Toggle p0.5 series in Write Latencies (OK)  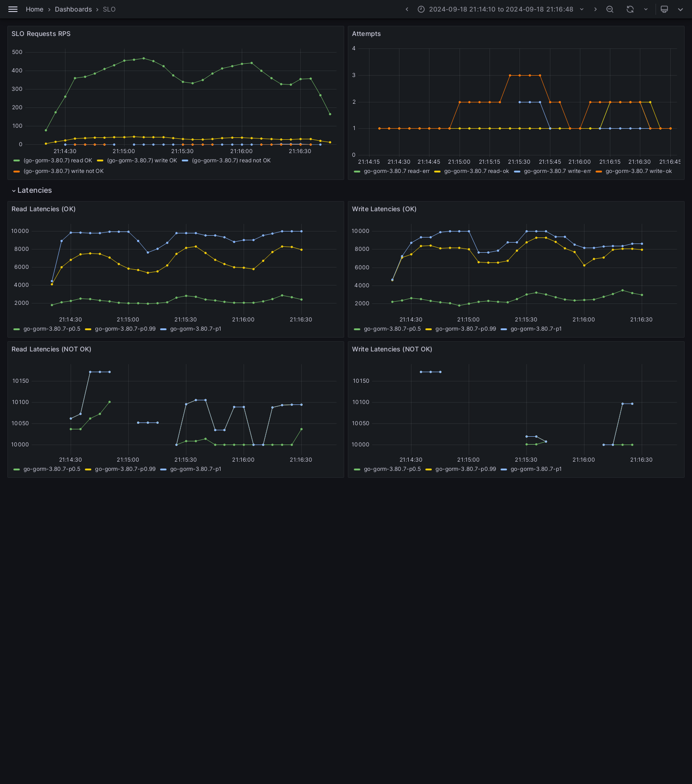[392, 329]
